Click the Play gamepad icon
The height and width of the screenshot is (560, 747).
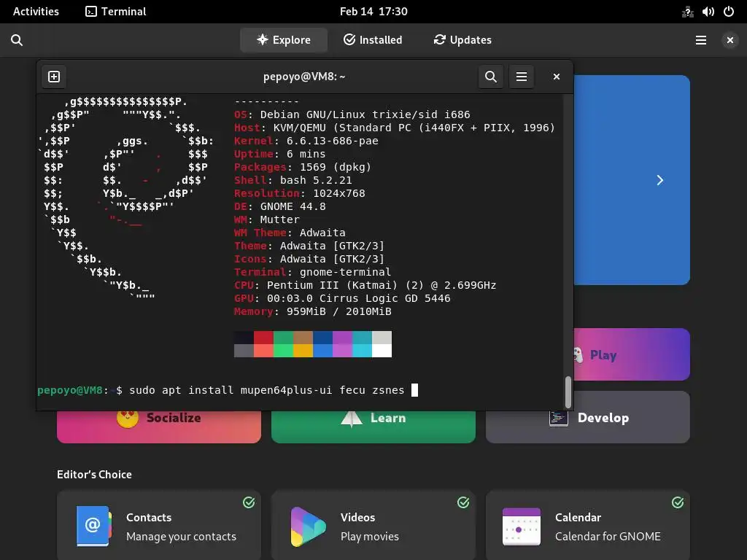[578, 355]
